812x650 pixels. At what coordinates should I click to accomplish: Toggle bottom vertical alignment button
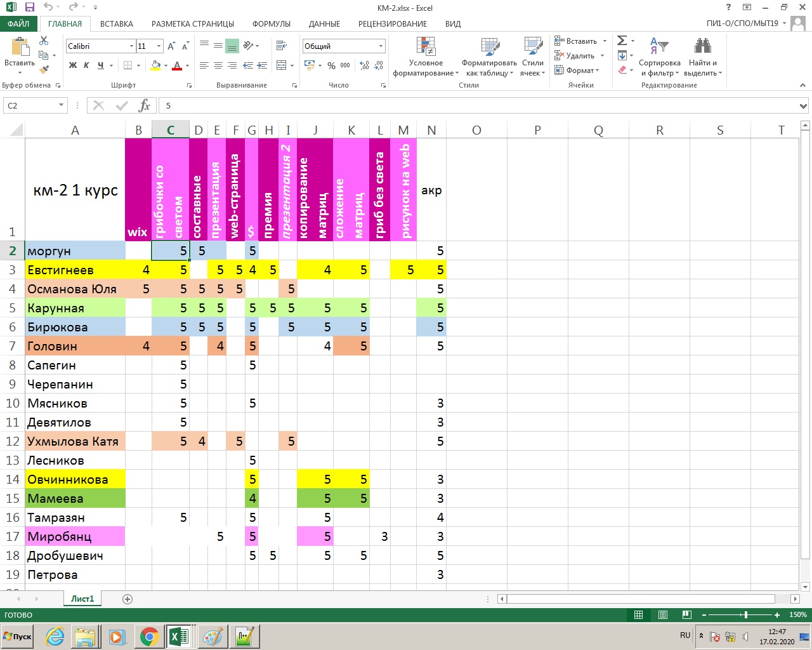coord(232,46)
